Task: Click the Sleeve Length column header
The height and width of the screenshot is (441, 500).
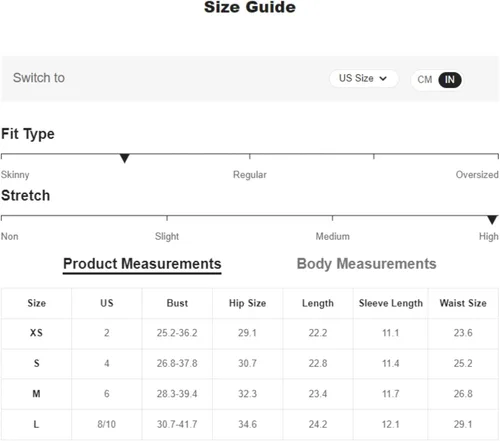Action: pos(391,303)
